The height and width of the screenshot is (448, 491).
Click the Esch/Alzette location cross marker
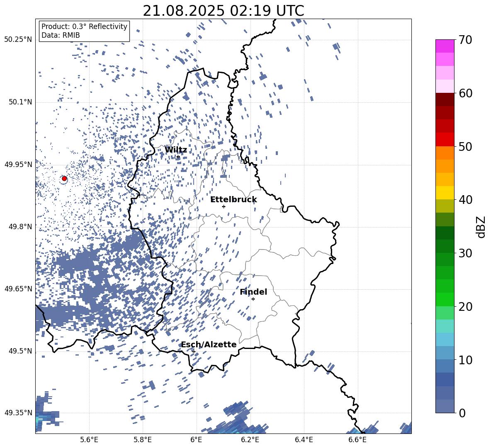click(194, 351)
